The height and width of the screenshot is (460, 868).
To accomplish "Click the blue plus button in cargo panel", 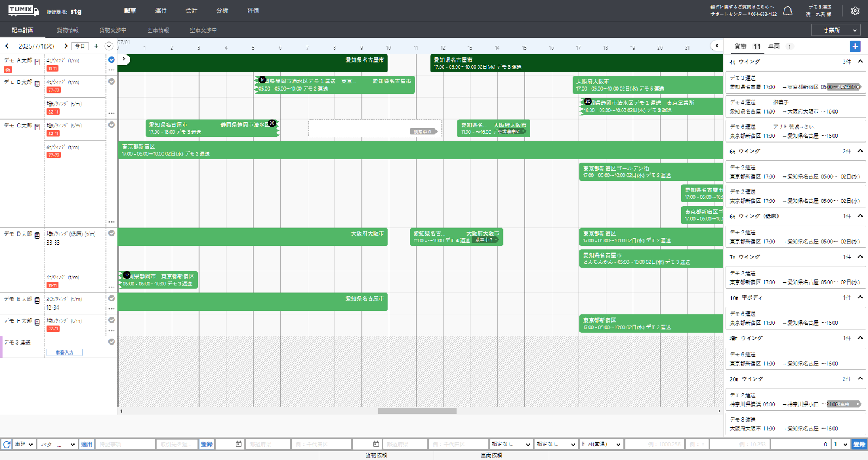I will (854, 46).
